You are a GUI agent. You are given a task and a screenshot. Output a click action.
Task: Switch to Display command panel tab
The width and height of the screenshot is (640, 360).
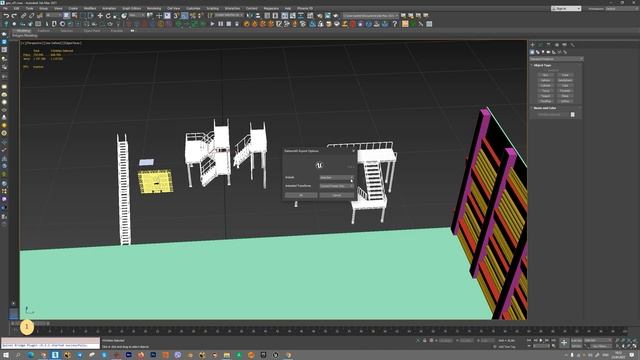564,44
